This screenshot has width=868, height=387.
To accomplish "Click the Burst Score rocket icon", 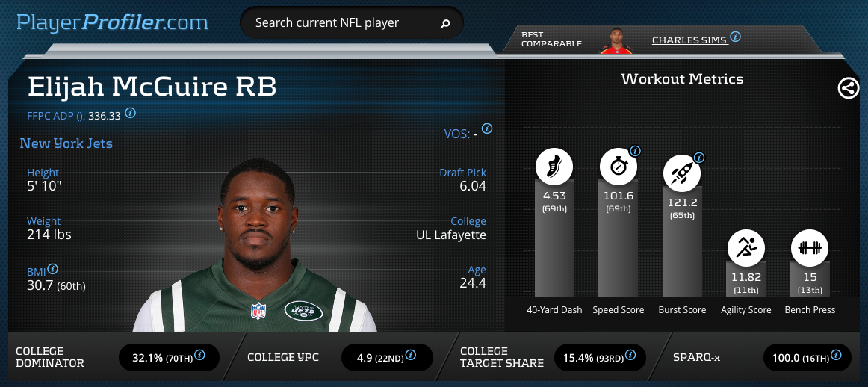I will [682, 173].
